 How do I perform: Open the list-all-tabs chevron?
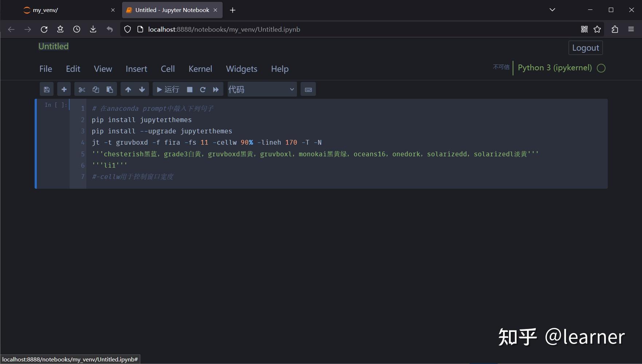552,10
